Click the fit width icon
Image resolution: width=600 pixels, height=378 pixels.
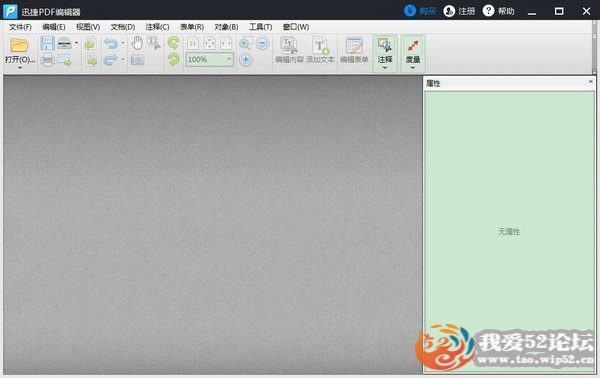pyautogui.click(x=226, y=43)
